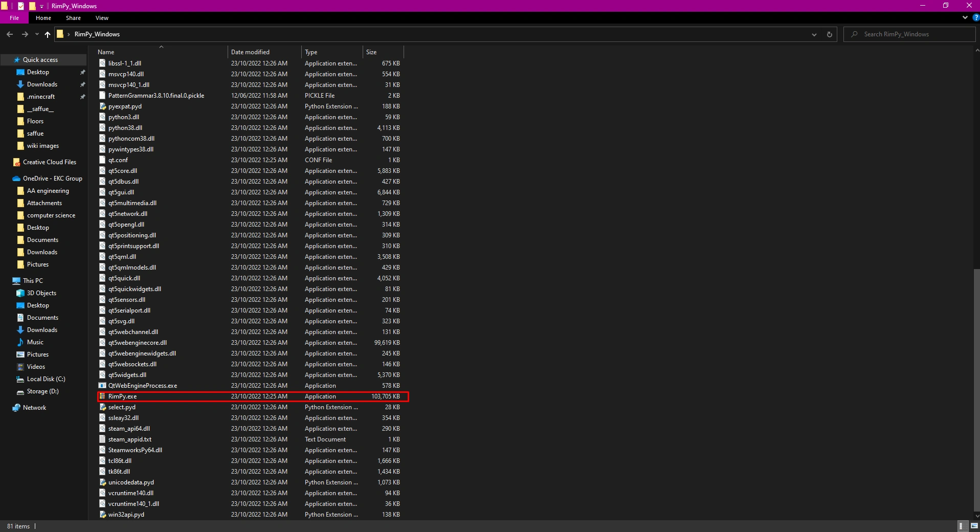Refresh the RimPy_Windows folder view
Screen dimensions: 980x532
point(830,34)
